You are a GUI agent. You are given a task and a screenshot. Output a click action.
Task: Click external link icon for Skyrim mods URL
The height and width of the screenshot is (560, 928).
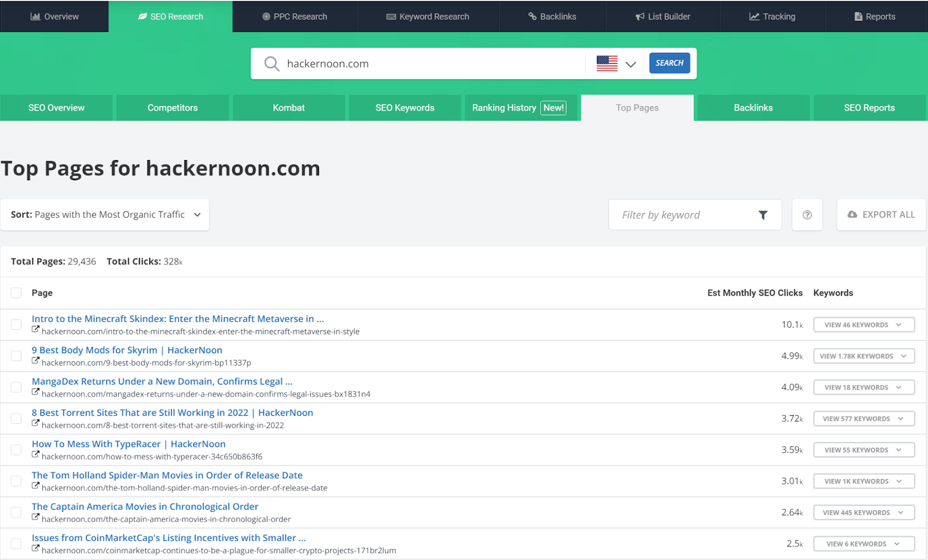tap(35, 361)
